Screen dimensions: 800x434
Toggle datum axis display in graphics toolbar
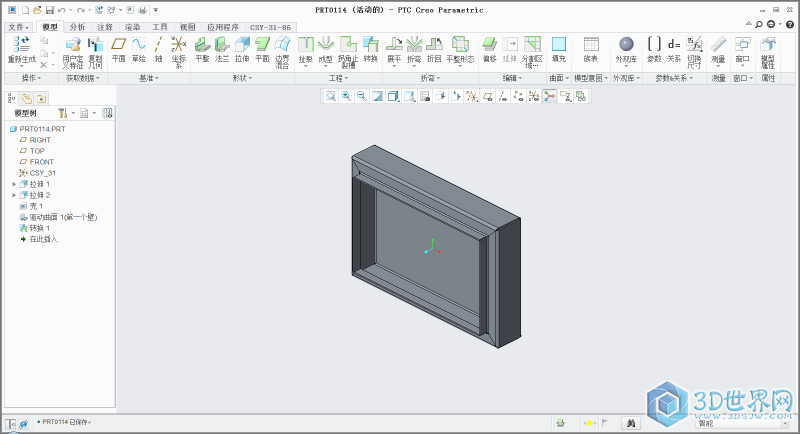pos(503,96)
